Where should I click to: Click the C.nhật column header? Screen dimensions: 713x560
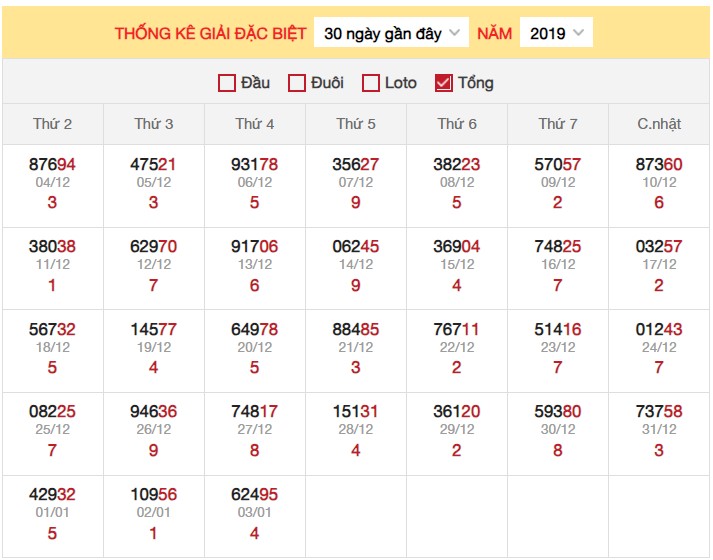659,124
